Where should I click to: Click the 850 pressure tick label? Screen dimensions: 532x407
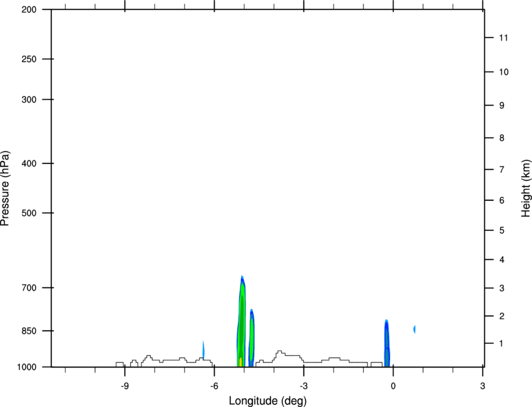click(x=29, y=331)
